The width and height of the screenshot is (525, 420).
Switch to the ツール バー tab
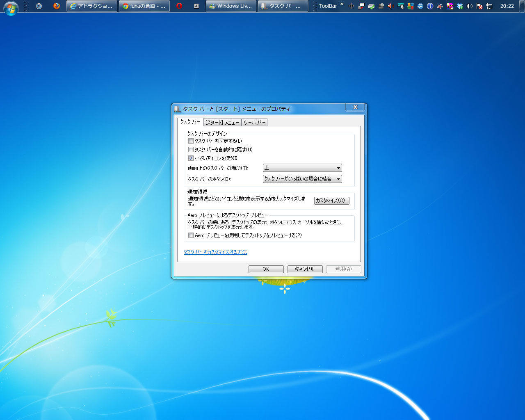[255, 122]
